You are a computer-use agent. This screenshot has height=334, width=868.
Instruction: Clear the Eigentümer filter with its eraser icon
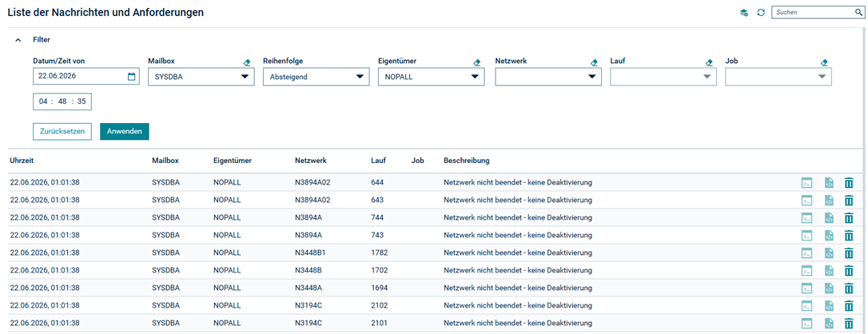476,62
